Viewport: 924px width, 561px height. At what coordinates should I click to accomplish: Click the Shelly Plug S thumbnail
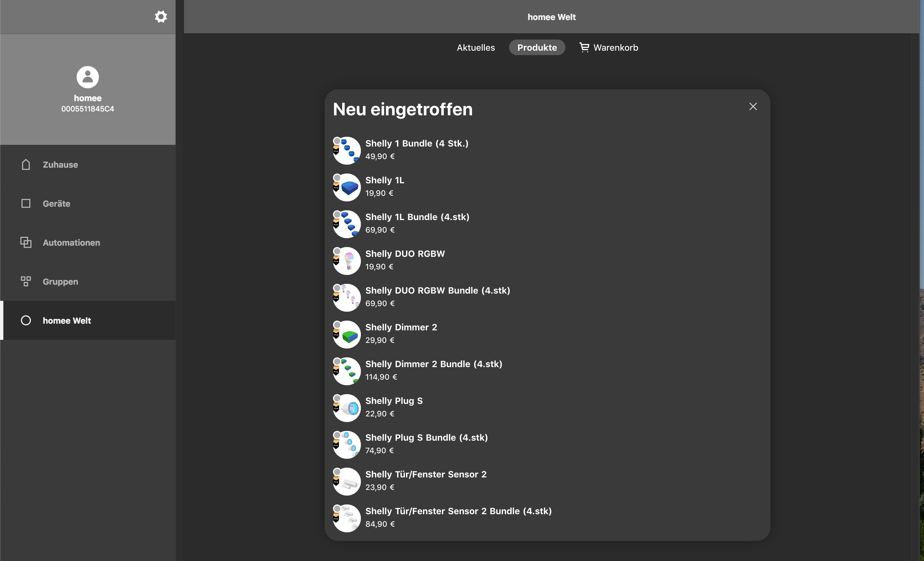click(347, 408)
